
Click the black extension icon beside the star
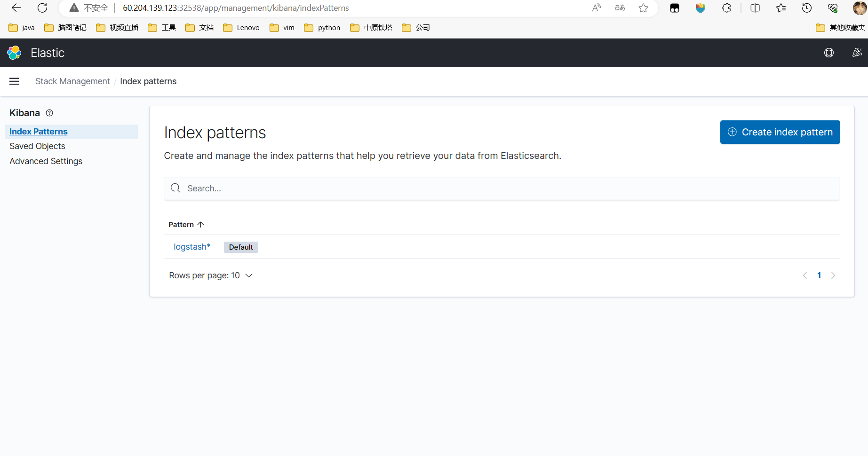pyautogui.click(x=675, y=8)
